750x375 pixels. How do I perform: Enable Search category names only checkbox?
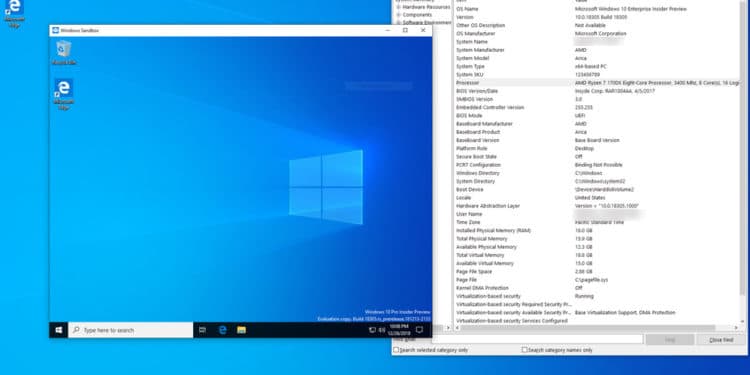[x=524, y=350]
